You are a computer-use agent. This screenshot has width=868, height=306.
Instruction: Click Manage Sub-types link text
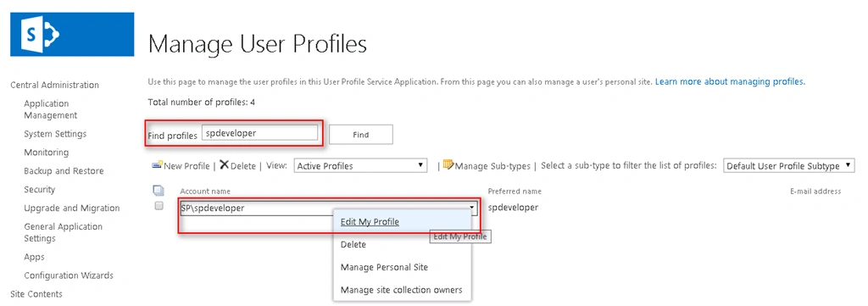coord(492,166)
